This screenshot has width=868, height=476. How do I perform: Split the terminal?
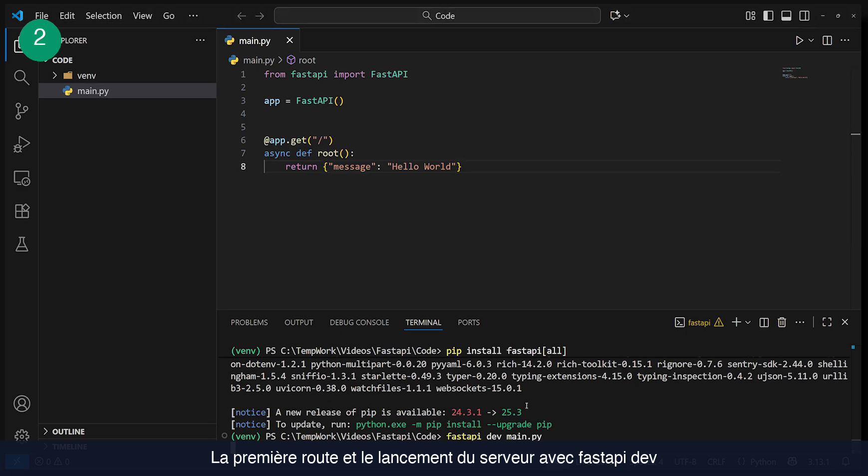[x=764, y=323]
